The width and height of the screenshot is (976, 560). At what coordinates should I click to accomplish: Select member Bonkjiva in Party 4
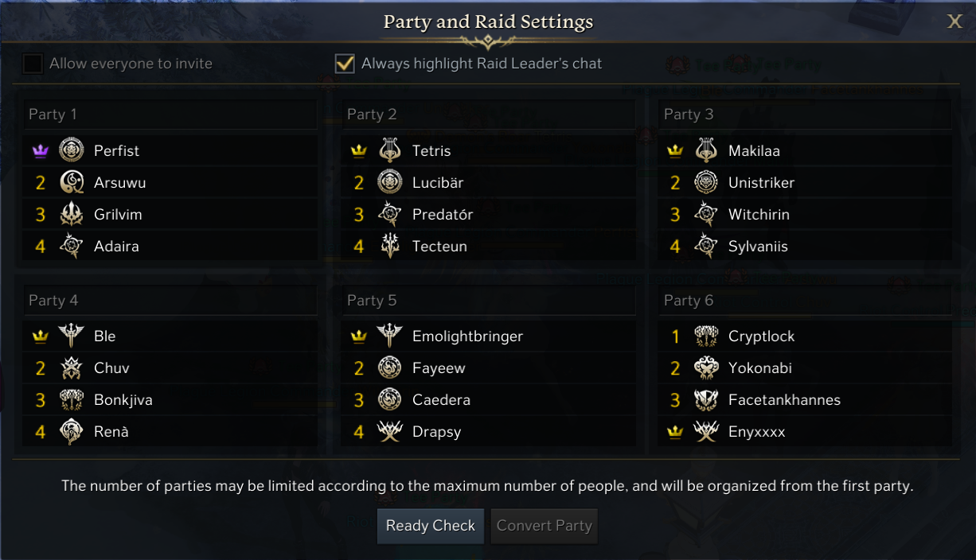coord(123,400)
